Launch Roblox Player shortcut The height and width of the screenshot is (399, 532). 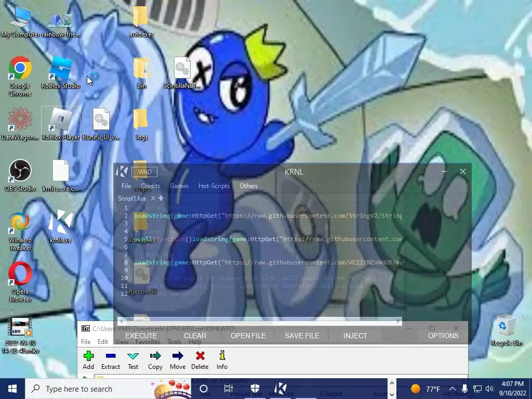pyautogui.click(x=61, y=124)
